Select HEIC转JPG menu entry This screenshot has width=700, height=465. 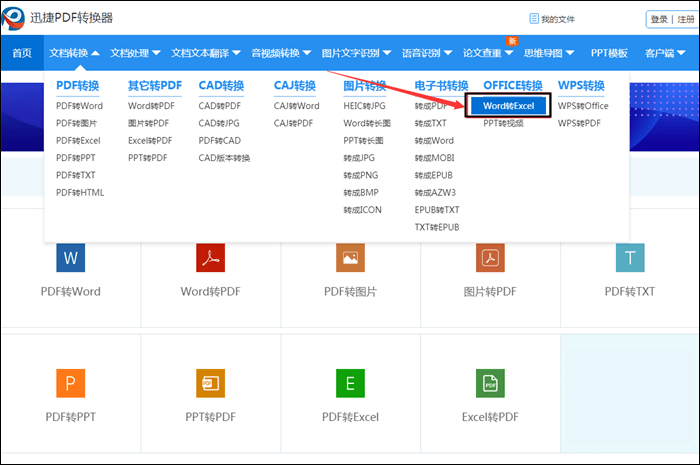(x=364, y=106)
